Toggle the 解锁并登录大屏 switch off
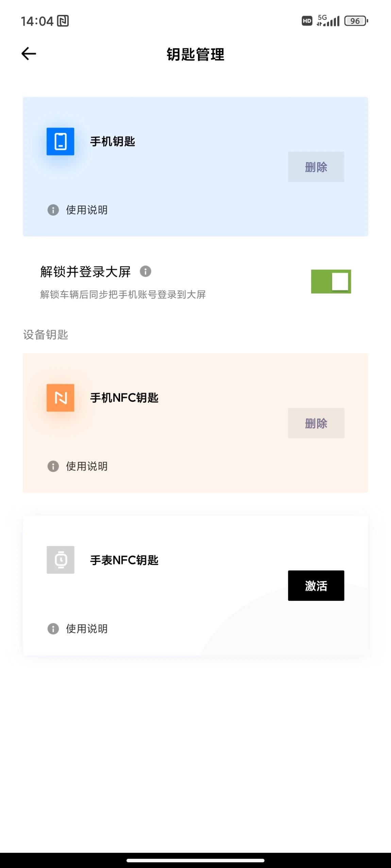This screenshot has width=391, height=868. pos(331,282)
